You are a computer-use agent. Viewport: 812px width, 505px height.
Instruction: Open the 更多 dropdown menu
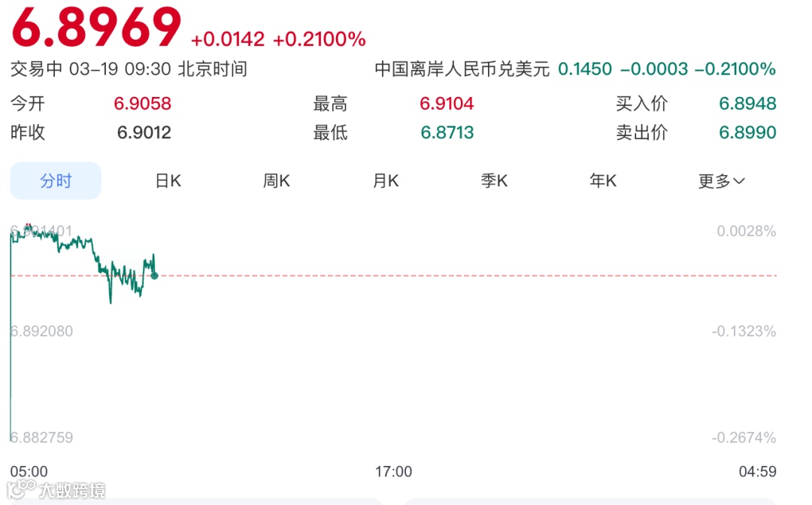[x=720, y=180]
